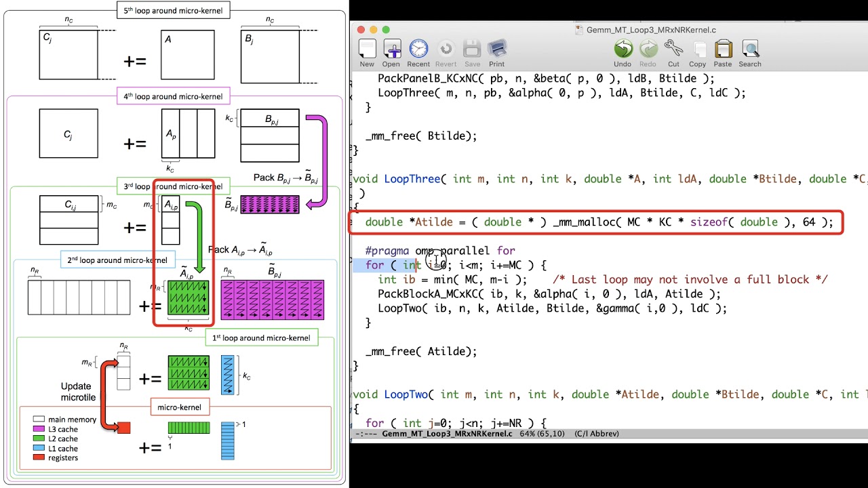Click the LoopTwo( ib, n, k call line

click(x=552, y=308)
